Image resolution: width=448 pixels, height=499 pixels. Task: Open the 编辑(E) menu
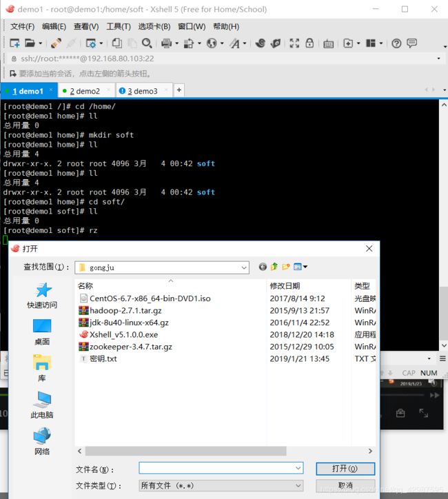coord(54,26)
